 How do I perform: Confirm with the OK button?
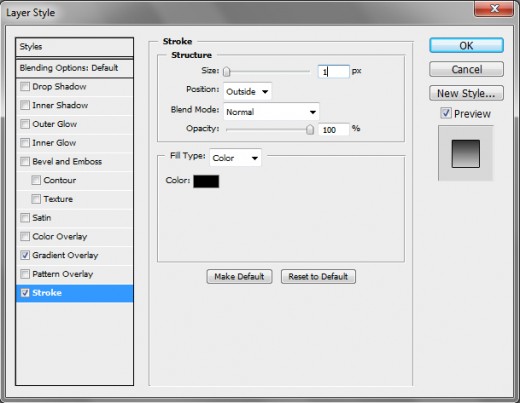point(466,45)
